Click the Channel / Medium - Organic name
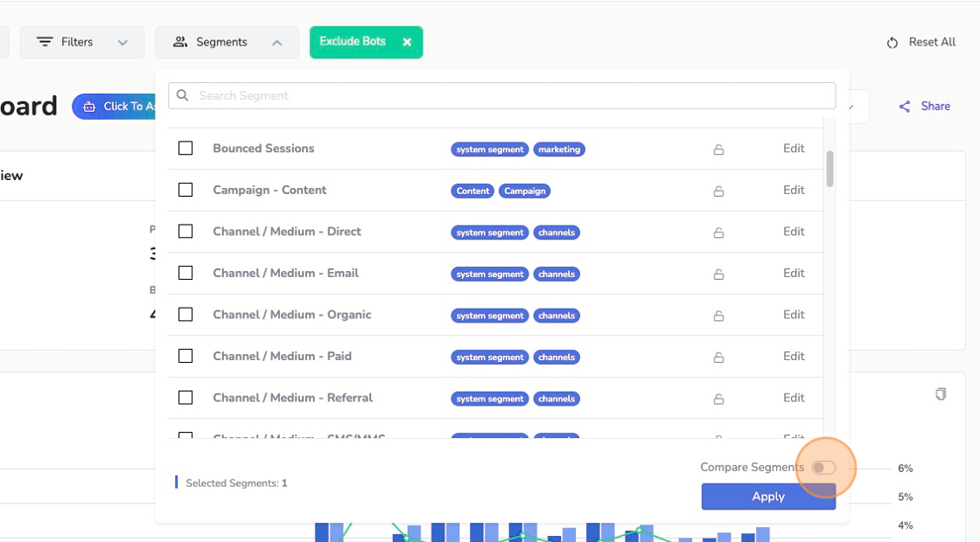980x542 pixels. point(292,314)
